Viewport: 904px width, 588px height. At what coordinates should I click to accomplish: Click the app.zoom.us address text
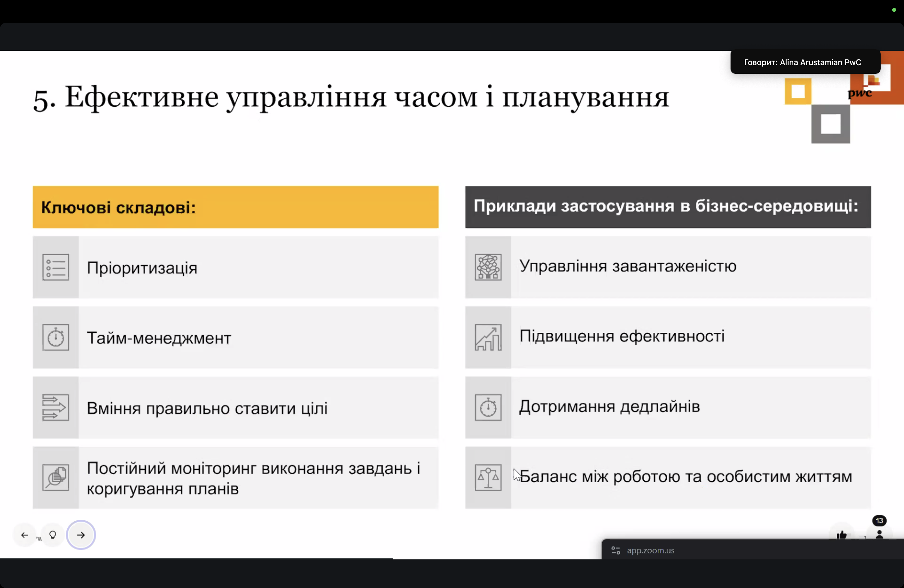650,550
